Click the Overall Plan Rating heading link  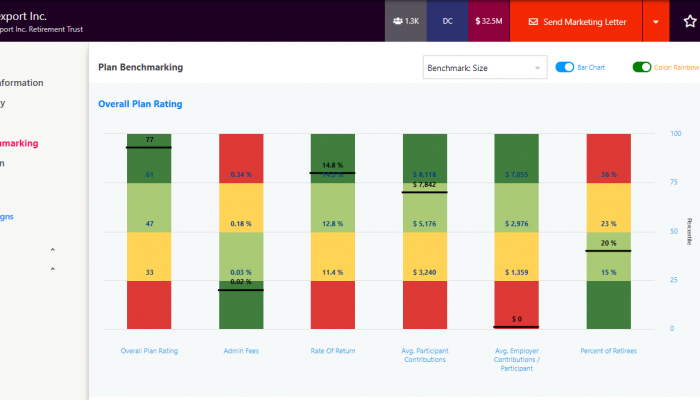coord(140,103)
